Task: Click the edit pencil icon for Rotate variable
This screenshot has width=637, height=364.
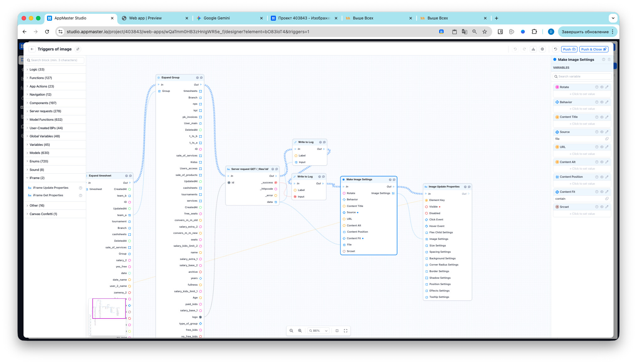Action: click(x=607, y=87)
